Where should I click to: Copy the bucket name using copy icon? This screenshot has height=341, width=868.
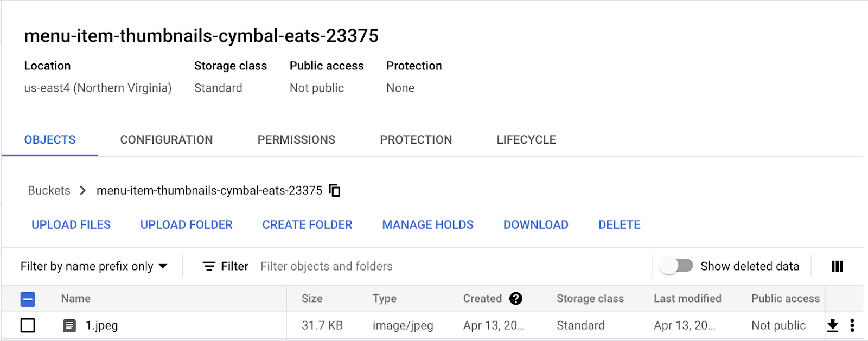click(x=335, y=190)
